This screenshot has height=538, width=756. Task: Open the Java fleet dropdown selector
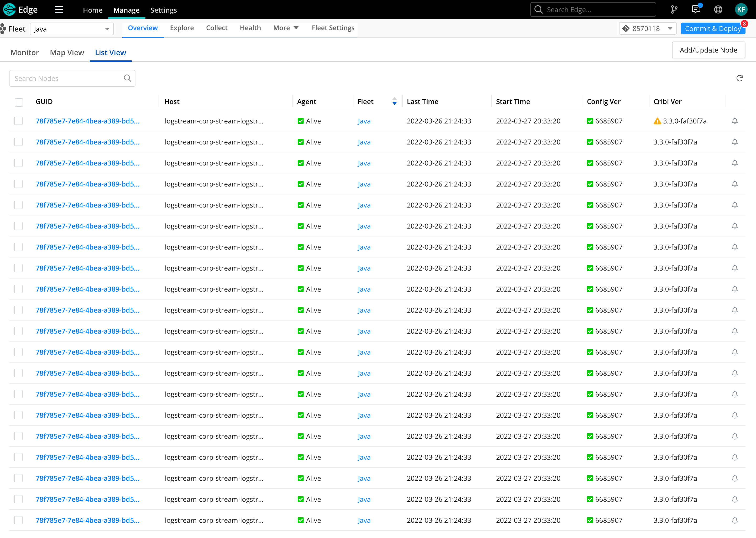tap(71, 29)
